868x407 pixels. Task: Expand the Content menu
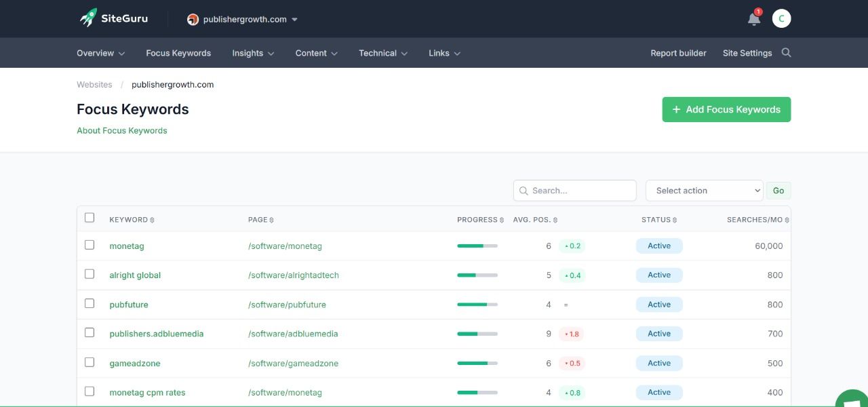click(317, 53)
